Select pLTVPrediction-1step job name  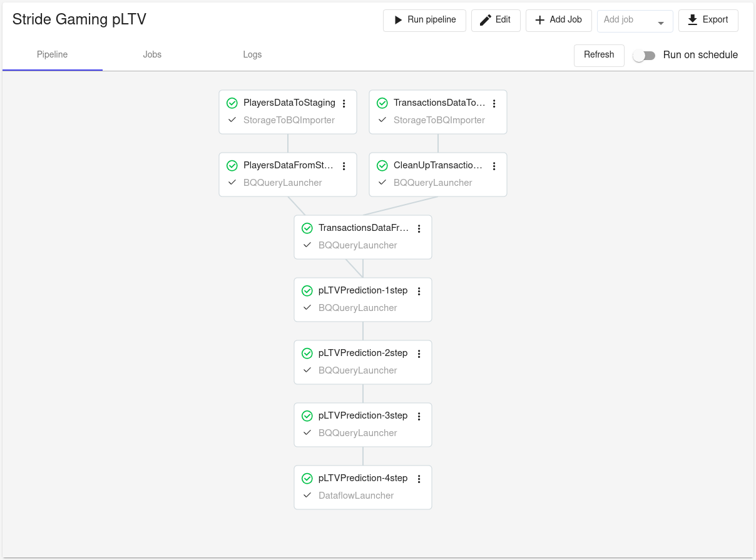pyautogui.click(x=363, y=290)
